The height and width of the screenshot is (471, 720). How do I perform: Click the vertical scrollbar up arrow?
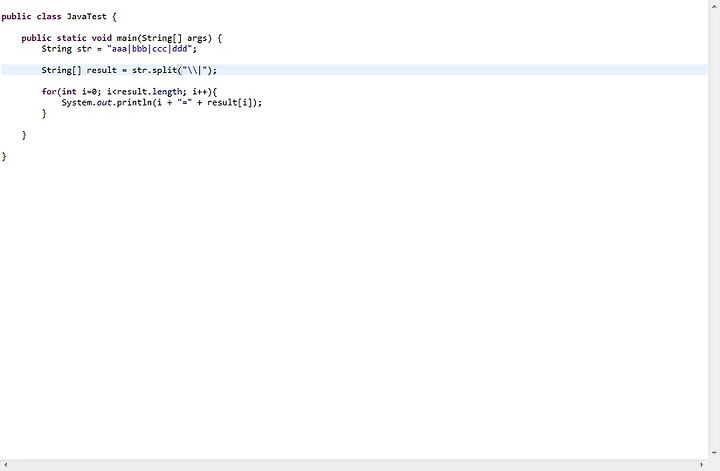pos(714,5)
